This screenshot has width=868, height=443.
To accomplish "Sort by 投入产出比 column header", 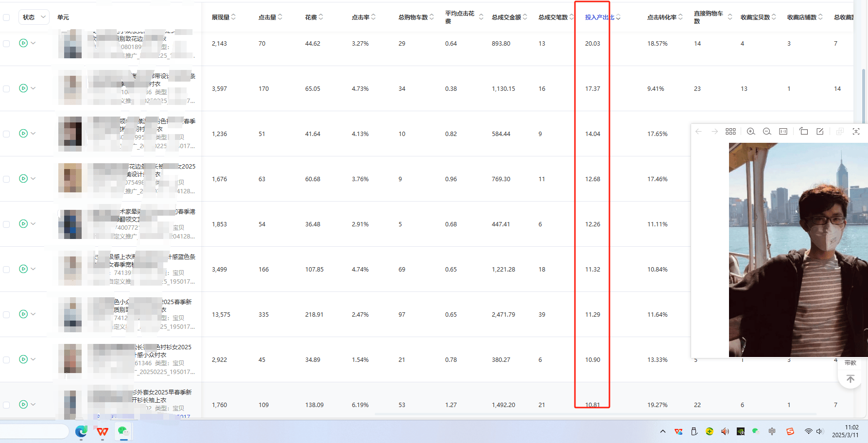I will click(x=602, y=17).
